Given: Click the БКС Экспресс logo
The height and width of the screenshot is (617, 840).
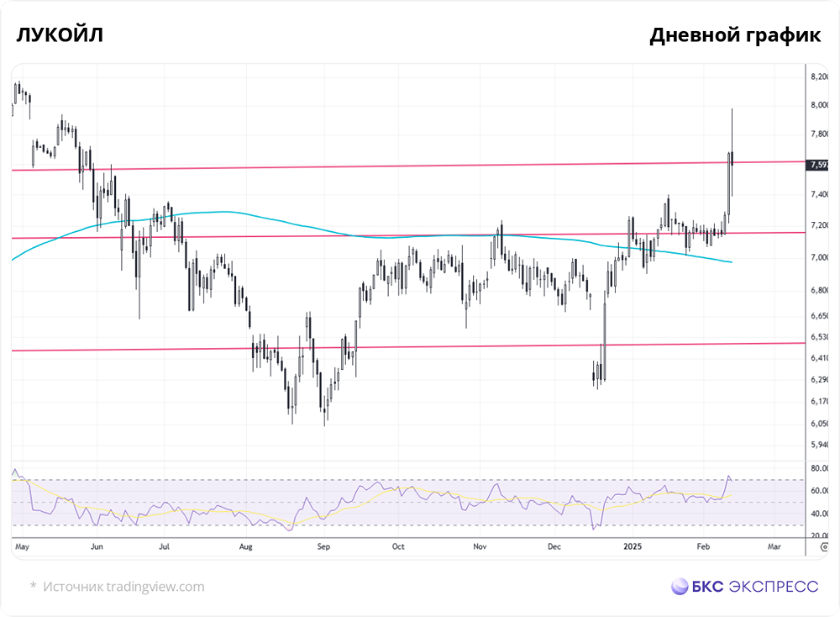Looking at the screenshot, I should pyautogui.click(x=744, y=586).
